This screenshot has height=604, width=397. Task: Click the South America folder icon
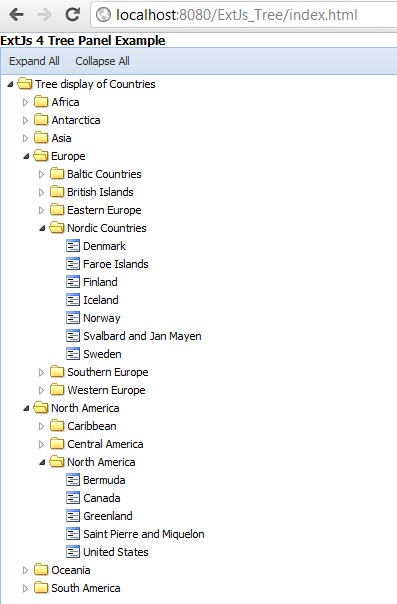(41, 588)
